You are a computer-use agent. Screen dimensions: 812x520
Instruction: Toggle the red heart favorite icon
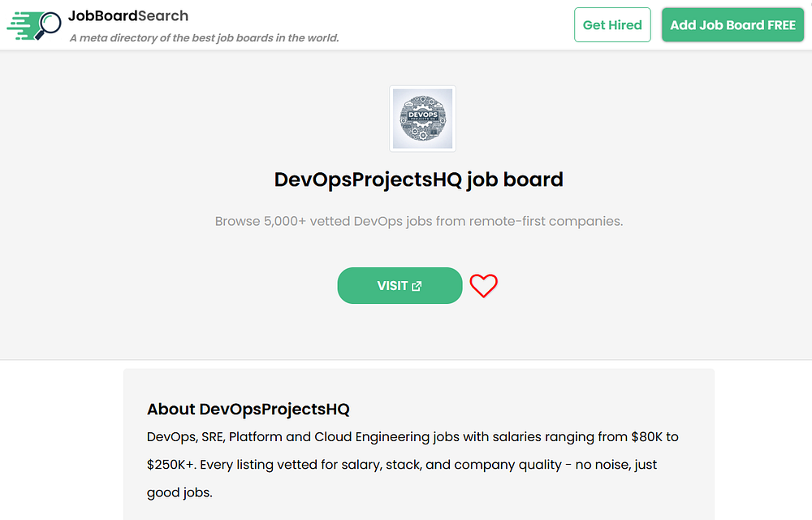[483, 286]
